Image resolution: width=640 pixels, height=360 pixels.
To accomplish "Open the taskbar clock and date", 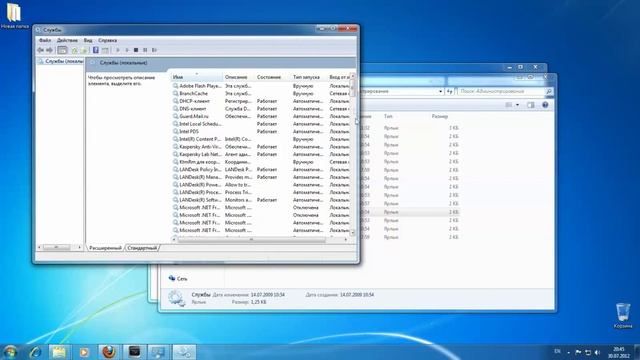I will [x=618, y=353].
